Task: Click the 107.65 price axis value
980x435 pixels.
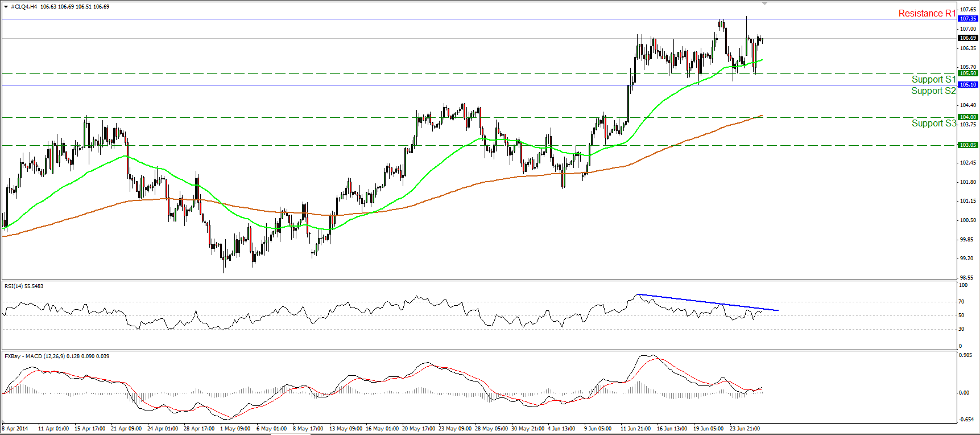Action: (968, 10)
